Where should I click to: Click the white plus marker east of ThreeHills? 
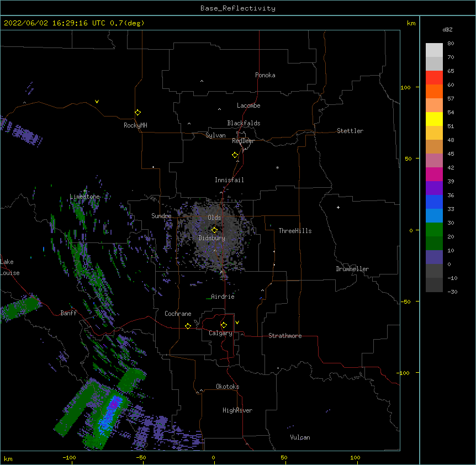338,207
